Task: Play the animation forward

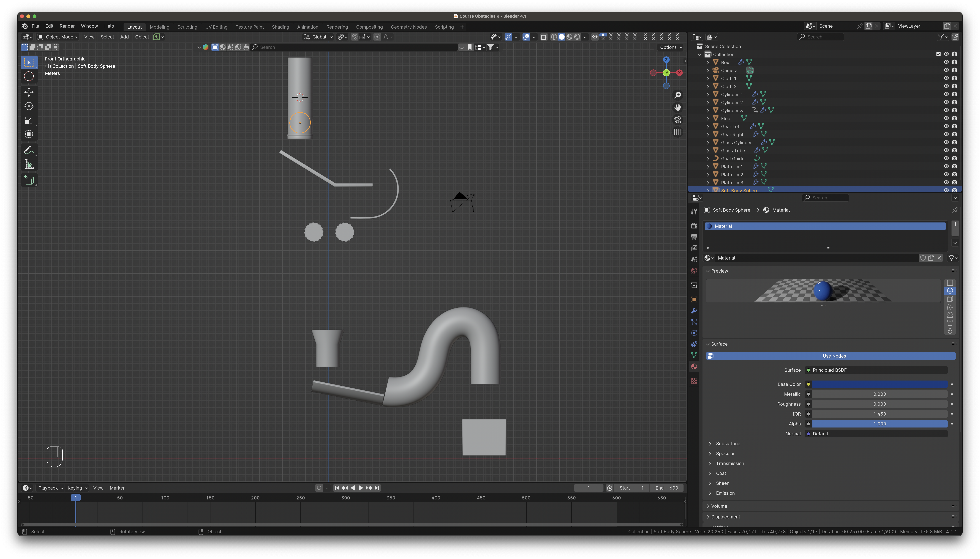Action: point(361,488)
